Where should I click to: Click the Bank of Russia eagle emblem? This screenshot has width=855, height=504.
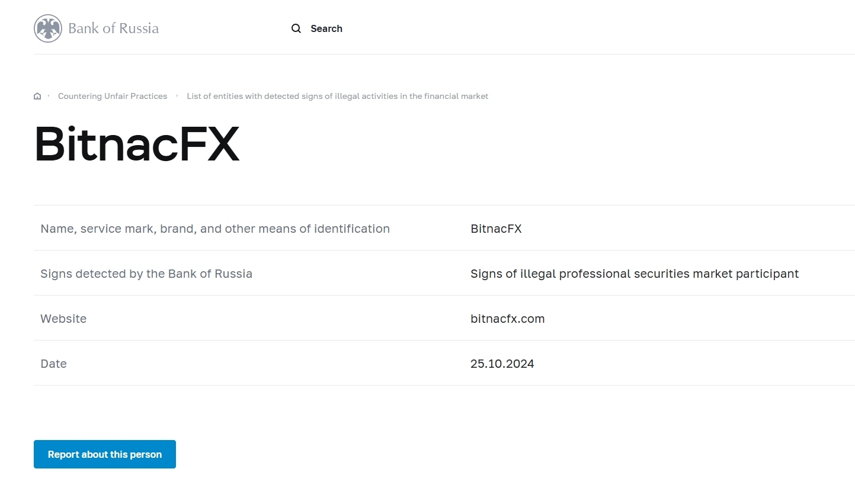coord(48,28)
